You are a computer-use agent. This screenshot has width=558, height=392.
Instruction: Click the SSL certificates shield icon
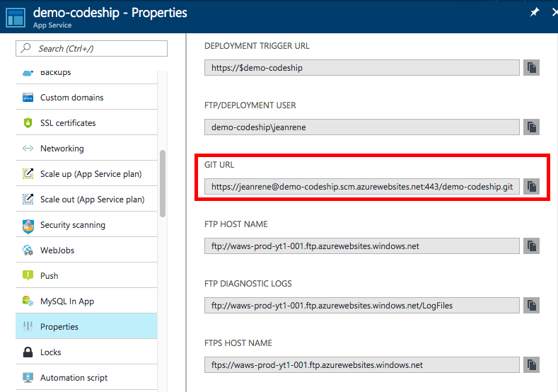[28, 123]
